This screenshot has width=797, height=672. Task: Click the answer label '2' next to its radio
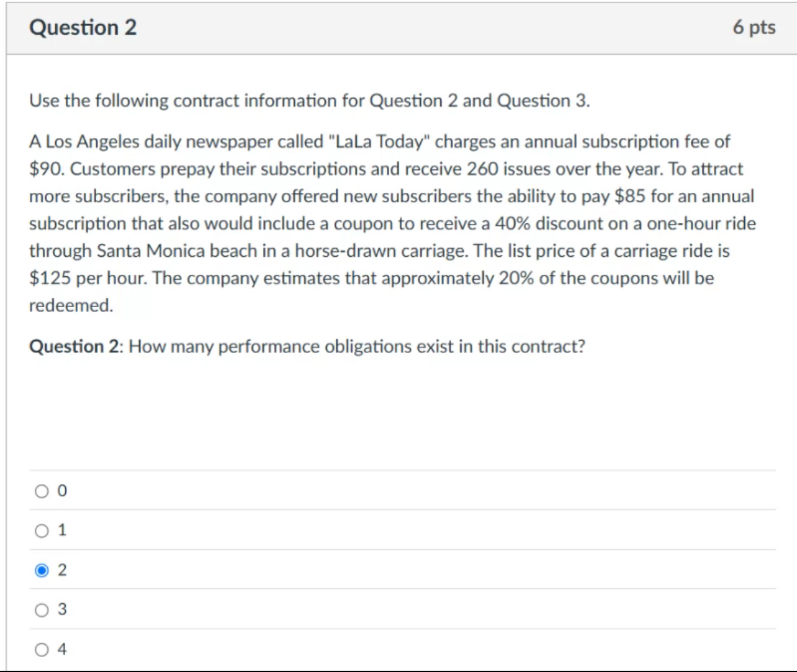tap(61, 570)
